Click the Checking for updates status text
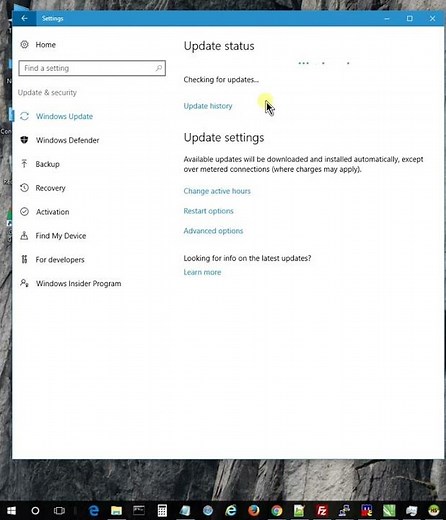Image resolution: width=446 pixels, height=520 pixels. click(221, 80)
